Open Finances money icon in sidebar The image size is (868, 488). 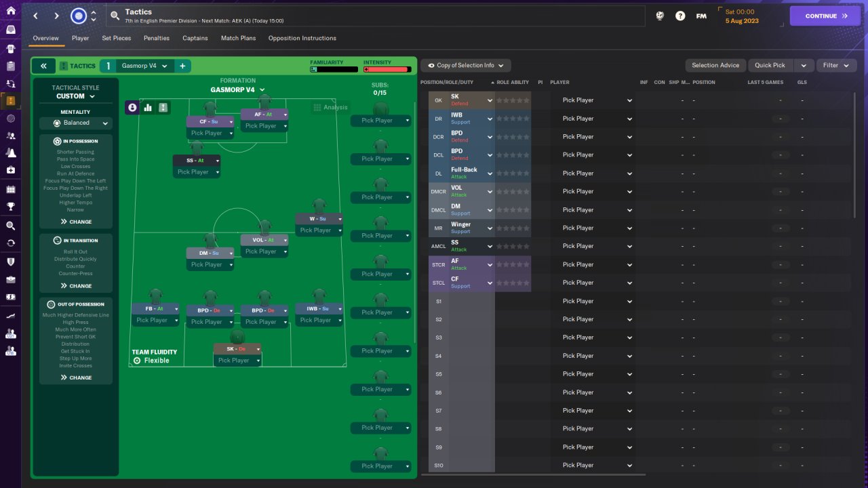tap(10, 297)
